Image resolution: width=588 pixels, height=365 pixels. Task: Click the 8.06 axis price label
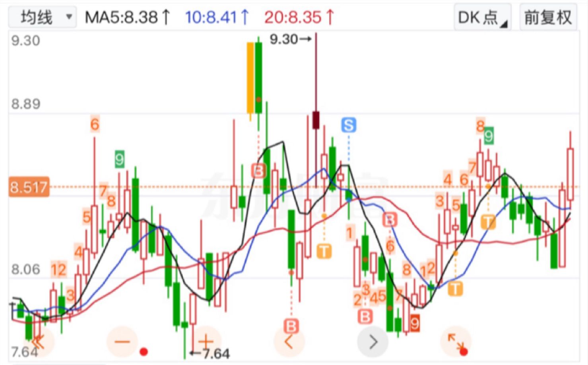pyautogui.click(x=25, y=270)
